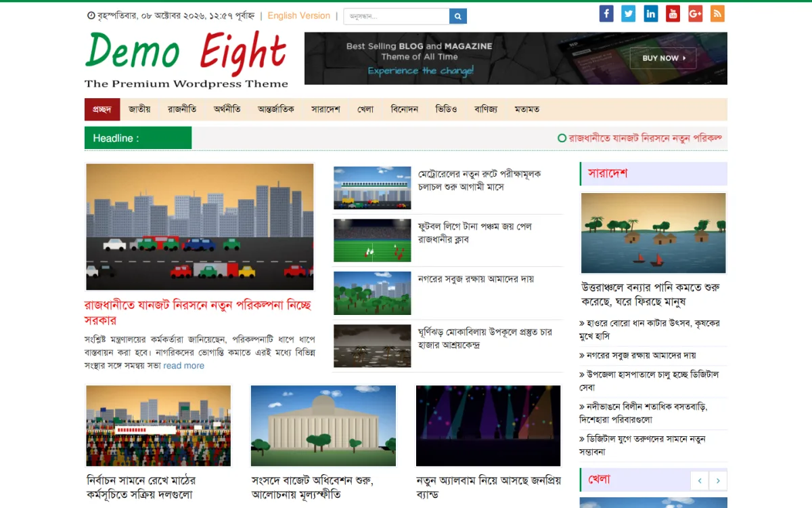
Task: Open the green city park thumbnail
Action: tap(372, 293)
